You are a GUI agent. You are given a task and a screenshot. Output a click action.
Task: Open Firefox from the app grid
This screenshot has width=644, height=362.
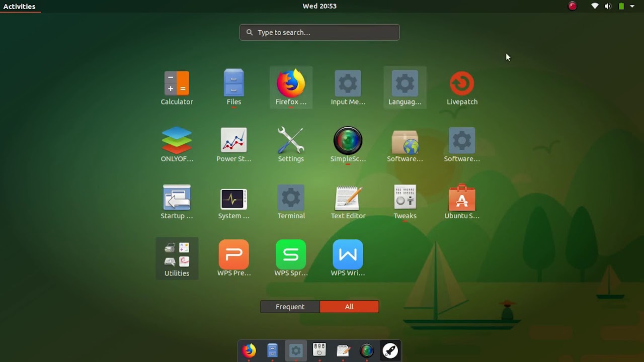tap(291, 87)
